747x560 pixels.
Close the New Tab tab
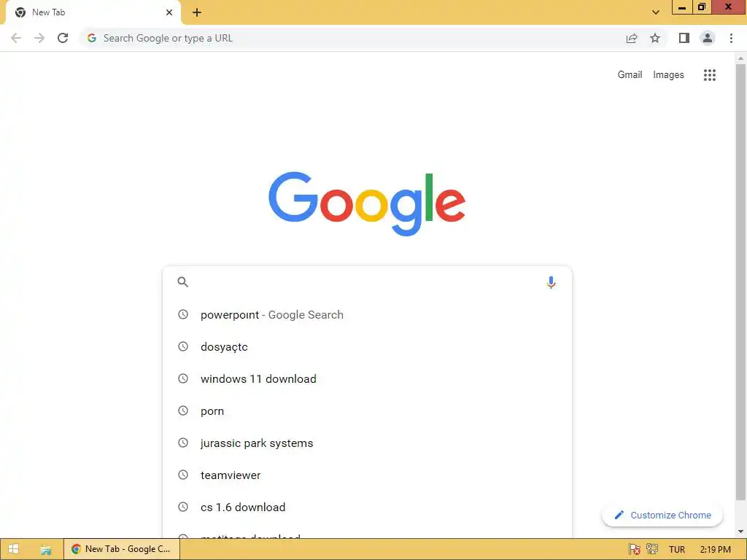(169, 12)
